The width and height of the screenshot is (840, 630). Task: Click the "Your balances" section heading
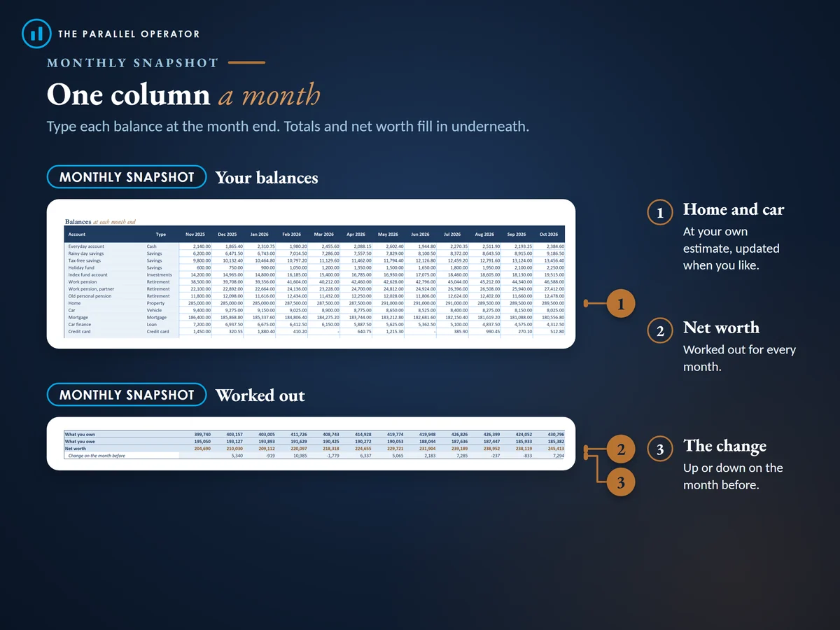click(267, 178)
